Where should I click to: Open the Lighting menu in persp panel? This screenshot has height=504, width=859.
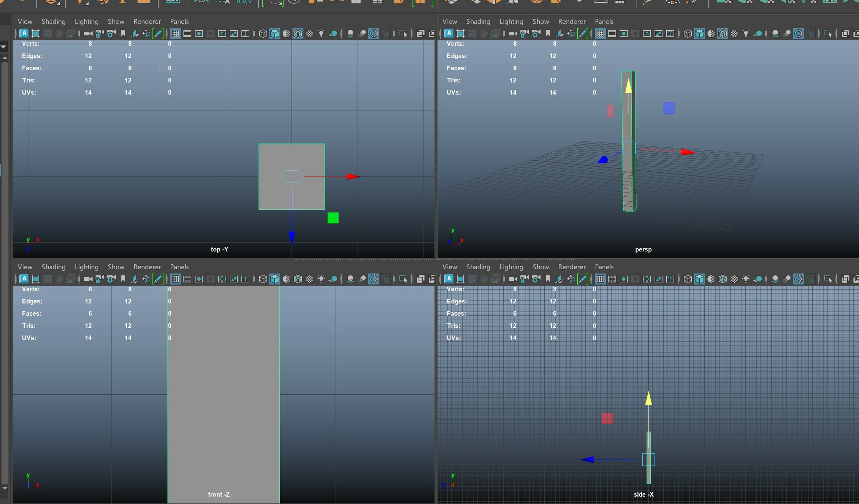(511, 21)
